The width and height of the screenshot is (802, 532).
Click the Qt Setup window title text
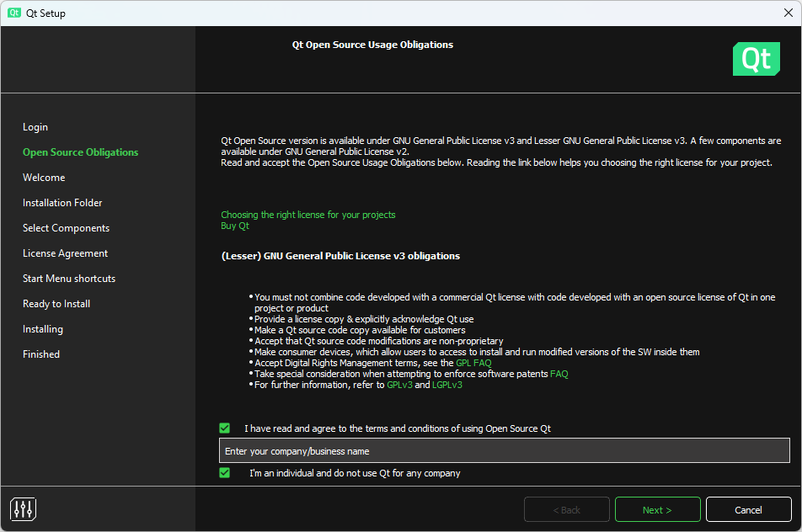pos(45,13)
